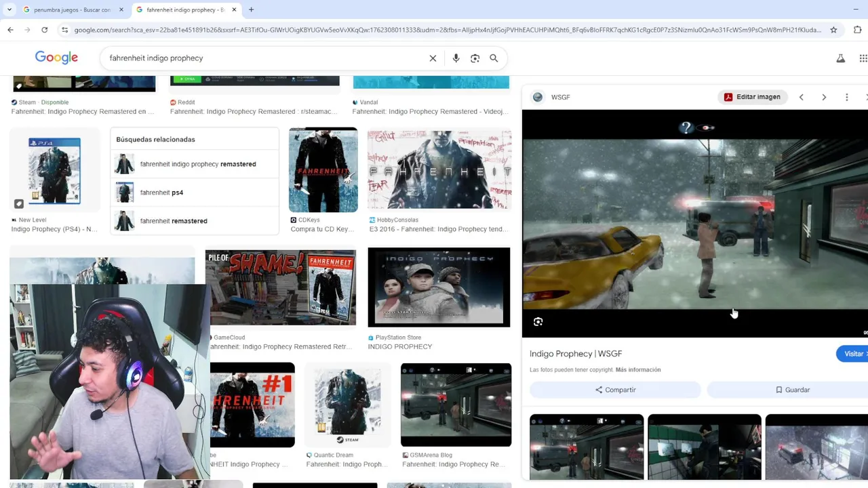Viewport: 868px width, 488px height.
Task: Reload the current page
Action: [45, 30]
